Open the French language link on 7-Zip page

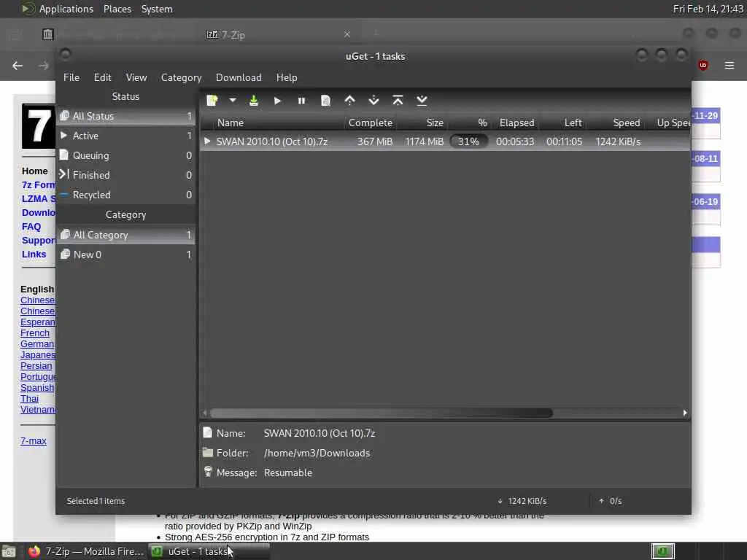point(35,332)
